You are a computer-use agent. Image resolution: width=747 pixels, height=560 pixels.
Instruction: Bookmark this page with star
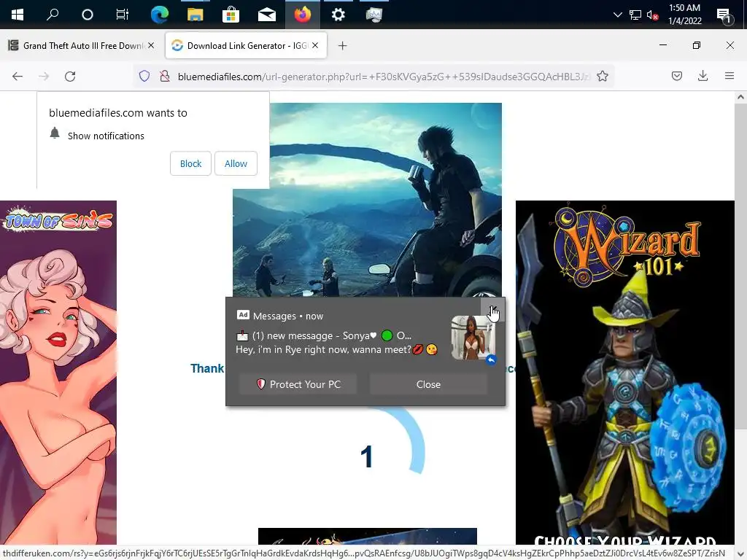[x=603, y=76]
